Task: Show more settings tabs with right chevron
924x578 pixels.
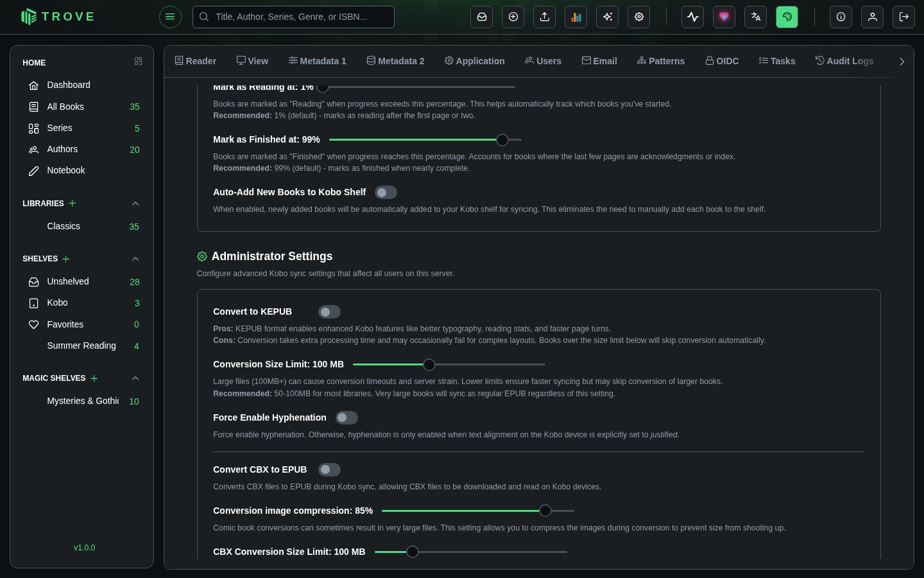Action: tap(902, 62)
